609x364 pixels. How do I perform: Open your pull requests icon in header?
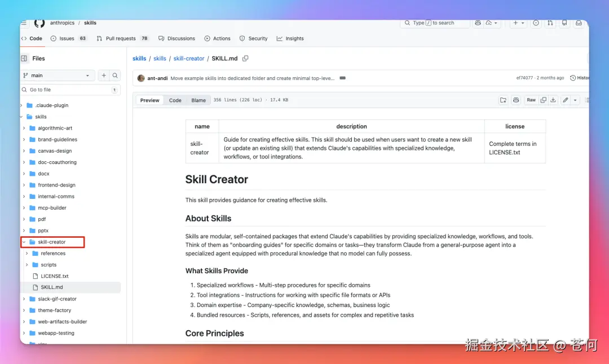pyautogui.click(x=550, y=23)
